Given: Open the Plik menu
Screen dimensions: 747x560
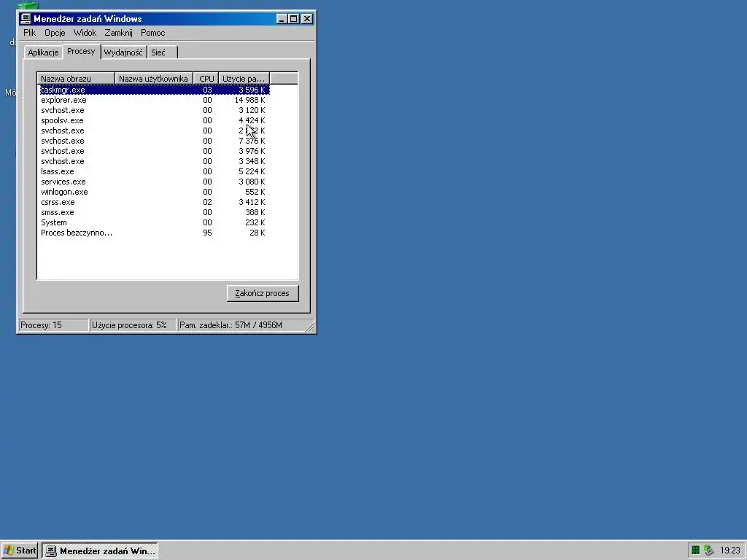Looking at the screenshot, I should click(x=29, y=33).
